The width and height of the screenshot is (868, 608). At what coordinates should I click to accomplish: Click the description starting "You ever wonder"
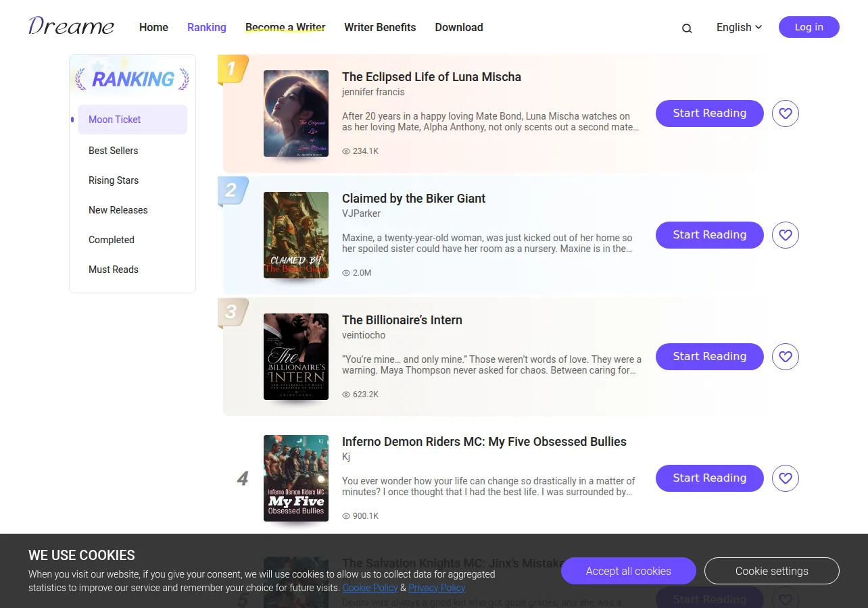tap(489, 486)
